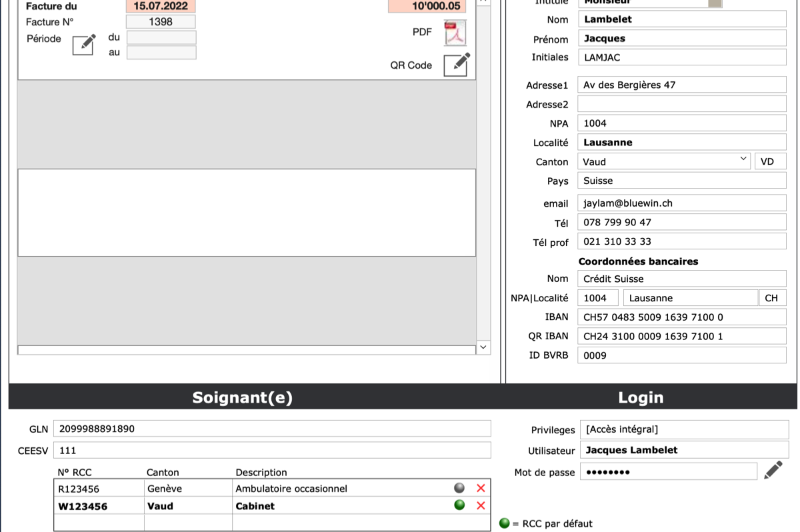Edit the IBAN field
Viewport: 800px width, 532px height.
pos(682,317)
